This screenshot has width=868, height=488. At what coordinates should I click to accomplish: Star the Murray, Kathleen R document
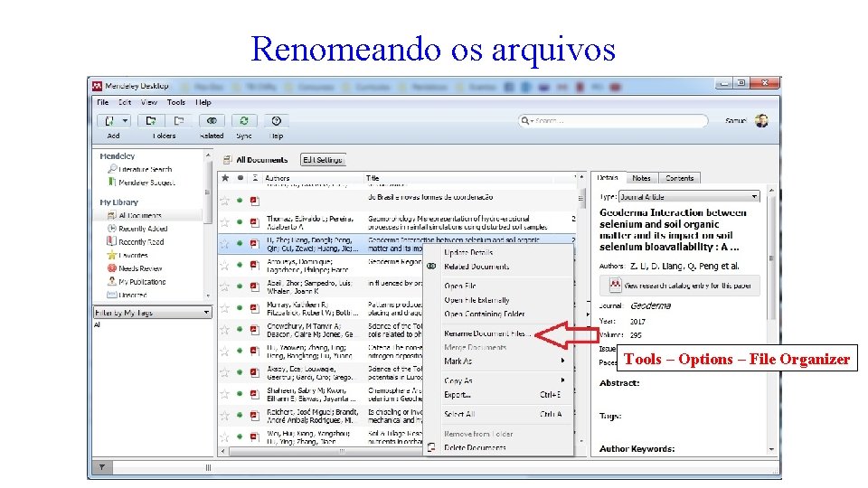(225, 308)
